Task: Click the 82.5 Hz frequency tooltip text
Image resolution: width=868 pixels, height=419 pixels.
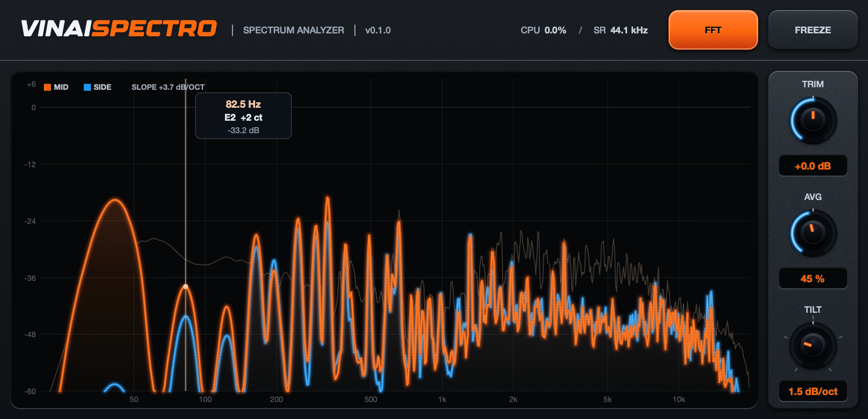Action: (x=243, y=104)
